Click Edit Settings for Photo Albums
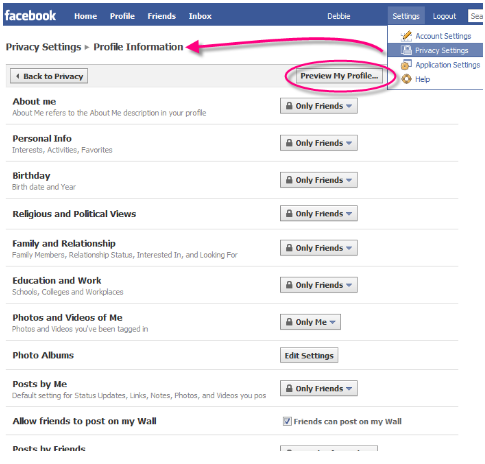This screenshot has width=485, height=464. tap(309, 355)
